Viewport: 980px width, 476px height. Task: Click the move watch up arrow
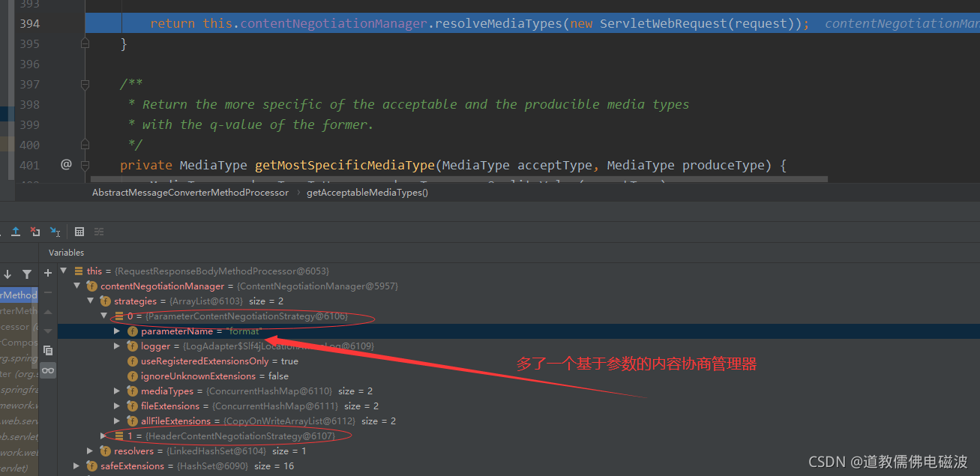tap(48, 312)
